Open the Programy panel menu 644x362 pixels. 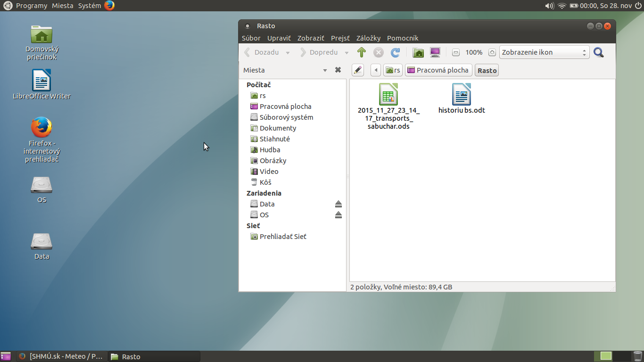click(x=32, y=6)
